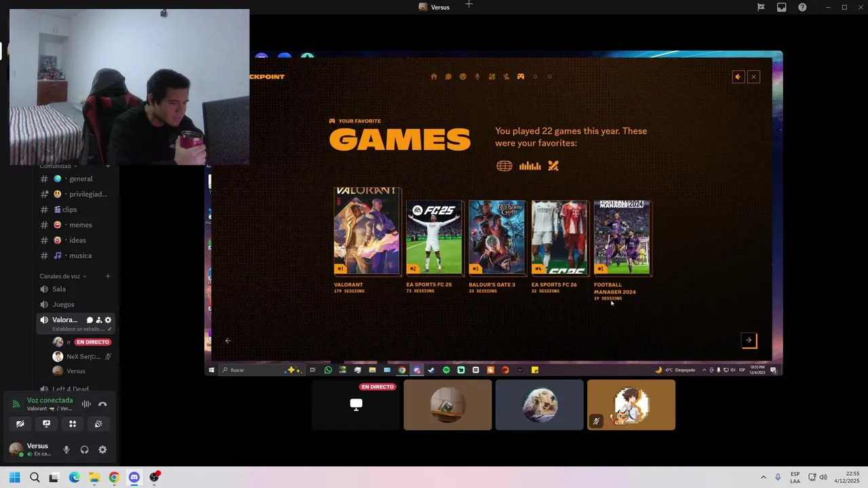868x488 pixels.
Task: Click the live stream tile with monitor icon
Action: (x=356, y=405)
